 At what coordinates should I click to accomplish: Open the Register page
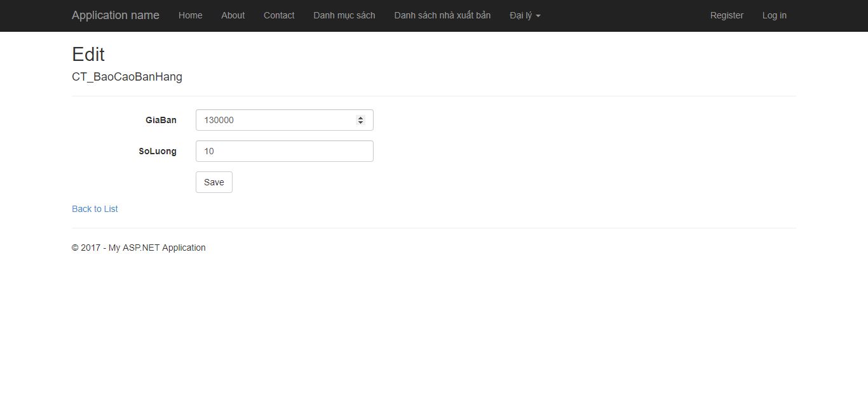726,15
